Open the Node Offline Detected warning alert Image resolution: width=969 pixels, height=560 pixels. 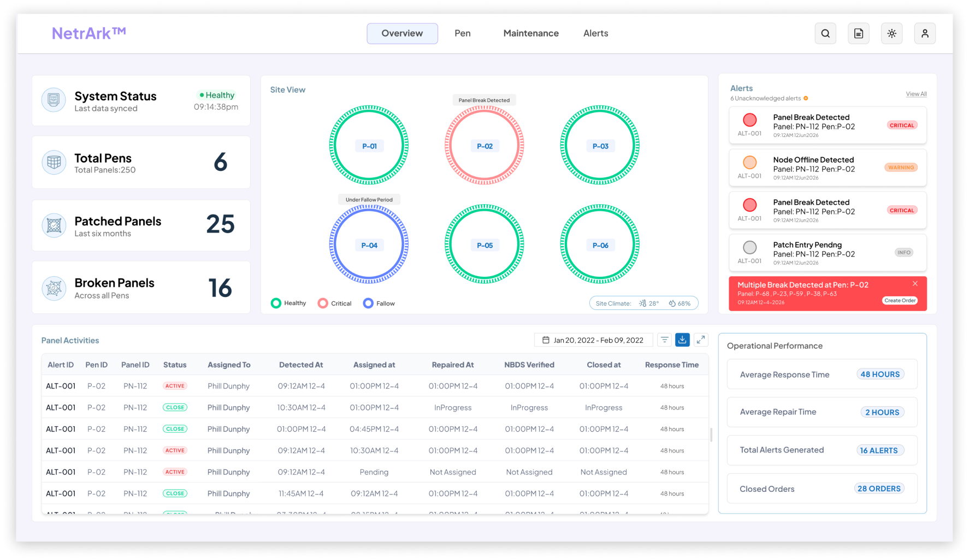[x=828, y=168]
